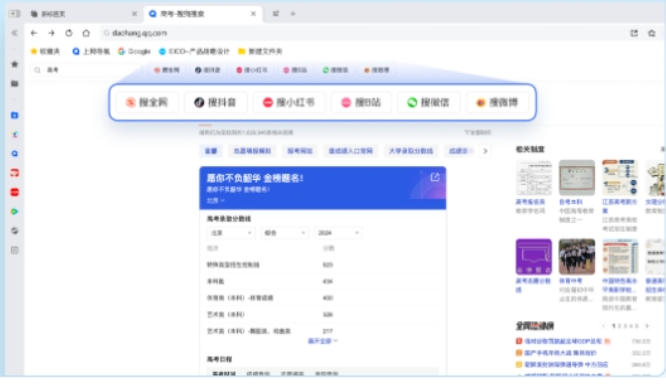Reload the page with refresh icon
Screen dimensions: 666x387
69,33
